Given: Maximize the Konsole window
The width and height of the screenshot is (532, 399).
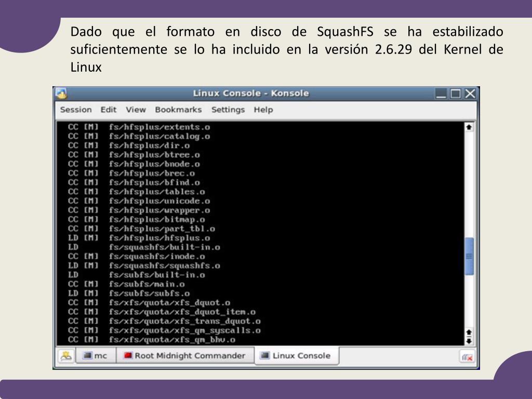Looking at the screenshot, I should (x=455, y=94).
